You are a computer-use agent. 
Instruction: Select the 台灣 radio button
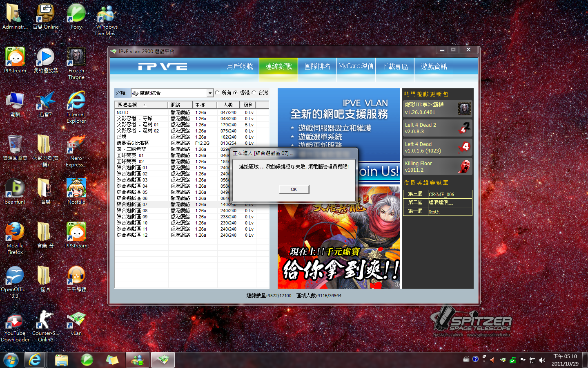point(254,93)
